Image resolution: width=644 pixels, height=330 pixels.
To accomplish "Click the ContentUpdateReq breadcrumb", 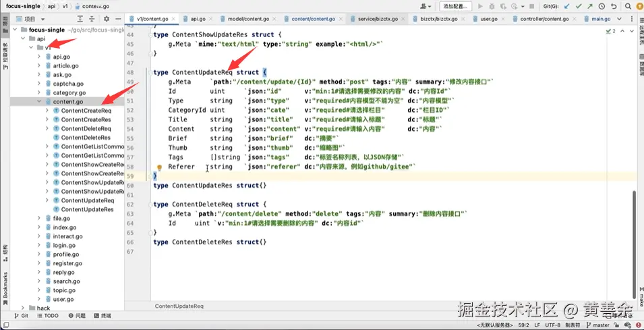I will click(x=179, y=306).
